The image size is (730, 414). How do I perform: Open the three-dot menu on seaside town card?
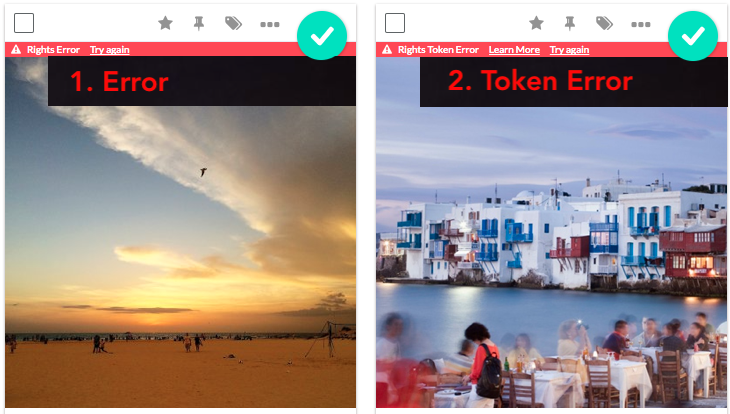pos(641,24)
